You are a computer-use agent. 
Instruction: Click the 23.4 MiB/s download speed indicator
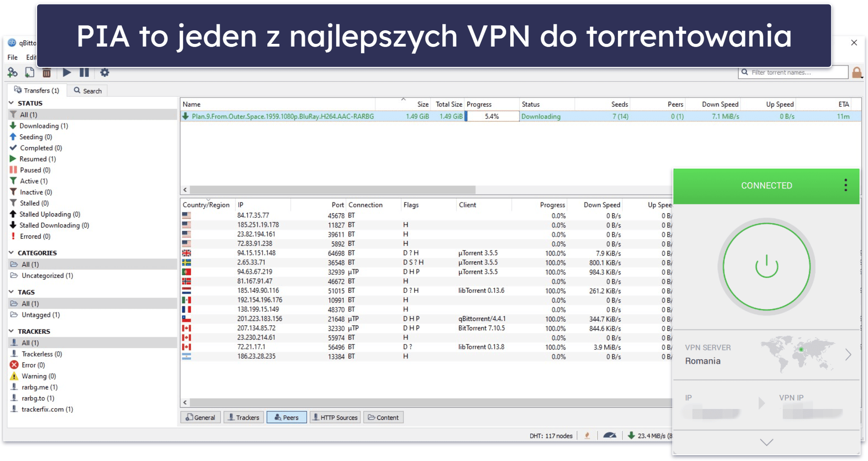coord(650,436)
